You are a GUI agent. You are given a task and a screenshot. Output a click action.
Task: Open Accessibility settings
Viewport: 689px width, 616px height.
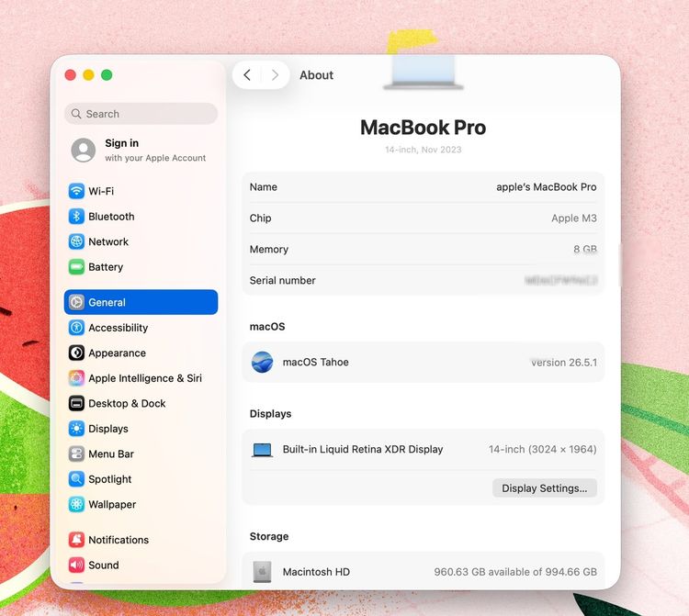click(141, 328)
